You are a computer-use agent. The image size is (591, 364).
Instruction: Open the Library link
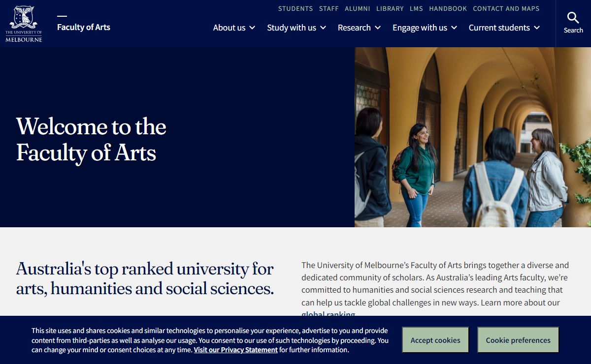(390, 8)
